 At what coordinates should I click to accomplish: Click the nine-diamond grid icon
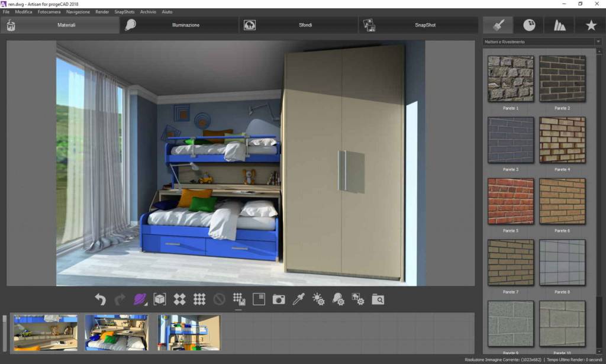(x=199, y=299)
